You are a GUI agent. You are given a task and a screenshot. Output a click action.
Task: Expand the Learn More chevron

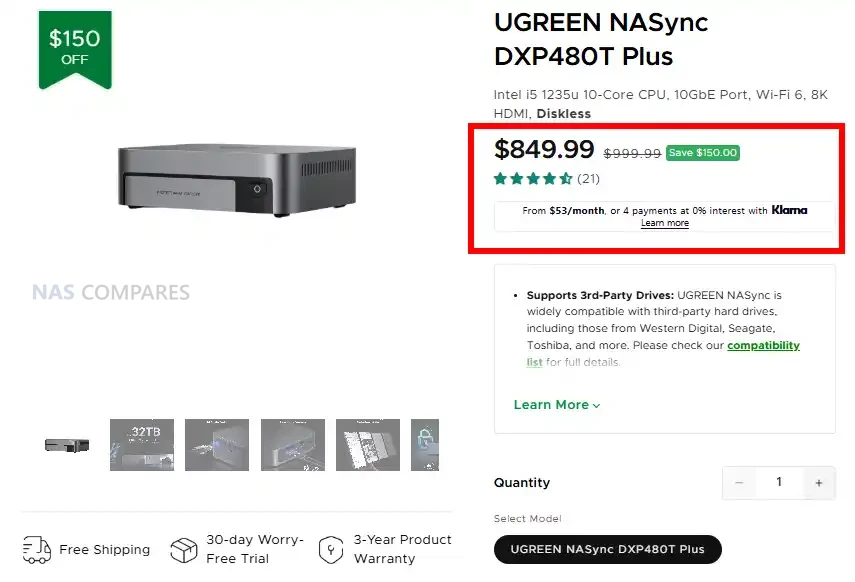click(x=597, y=405)
